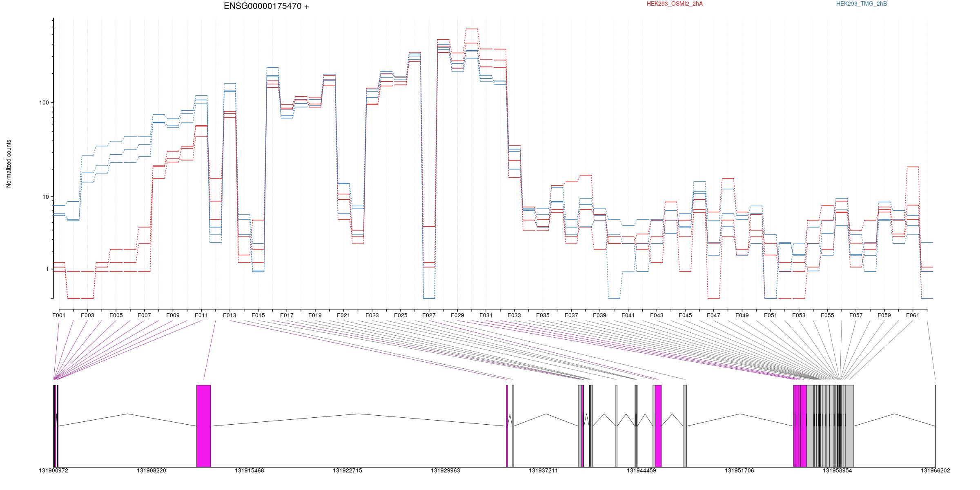
Task: Click exon bin label E049
Action: pos(742,315)
